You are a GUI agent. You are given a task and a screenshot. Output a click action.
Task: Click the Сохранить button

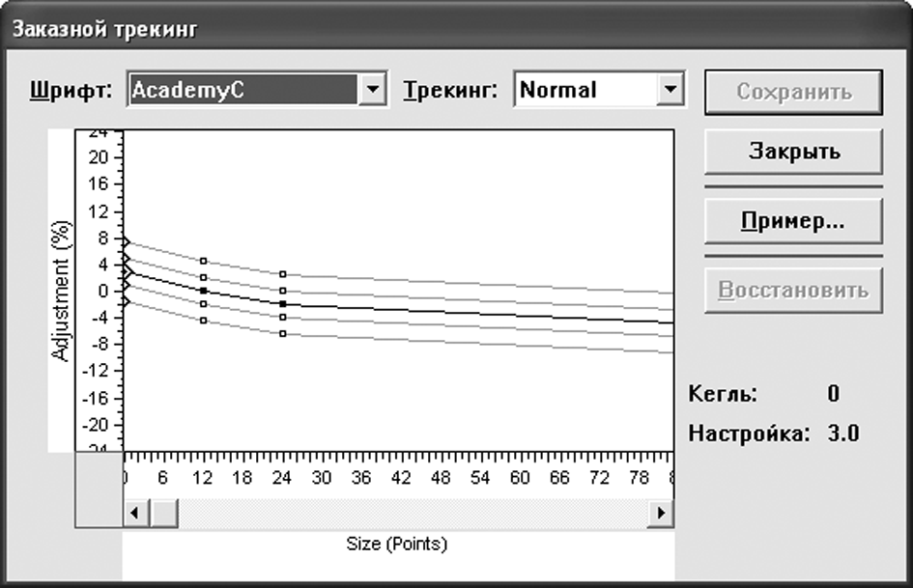point(793,92)
